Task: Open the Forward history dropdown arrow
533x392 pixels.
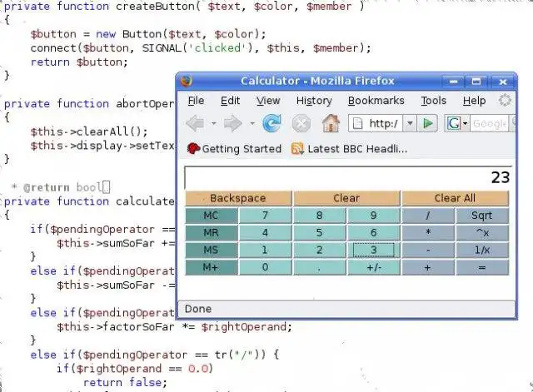Action: point(252,123)
